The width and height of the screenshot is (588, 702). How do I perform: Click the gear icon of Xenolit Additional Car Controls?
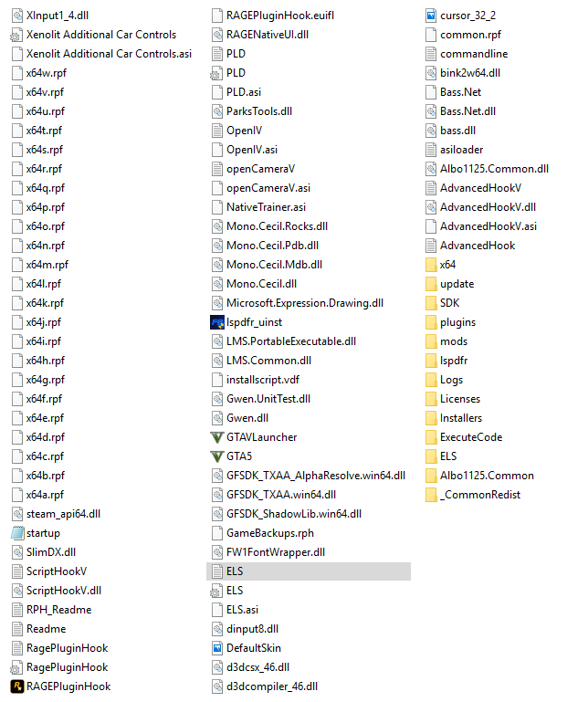(17, 35)
